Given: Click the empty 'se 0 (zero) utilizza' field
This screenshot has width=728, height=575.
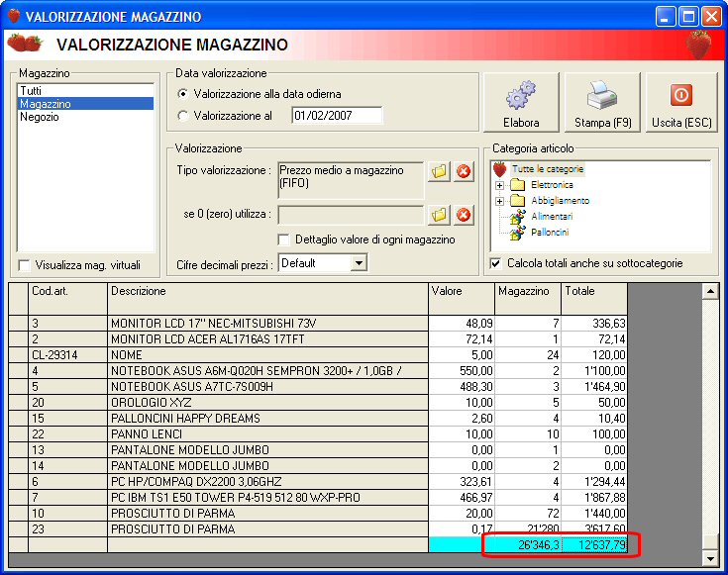Looking at the screenshot, I should click(351, 215).
